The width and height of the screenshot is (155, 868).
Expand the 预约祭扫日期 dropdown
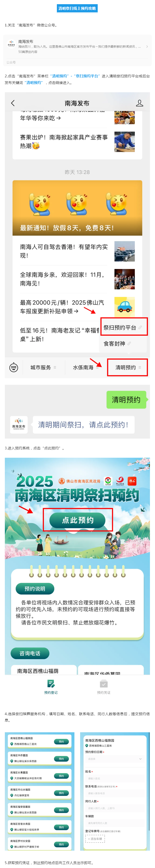(x=115, y=759)
